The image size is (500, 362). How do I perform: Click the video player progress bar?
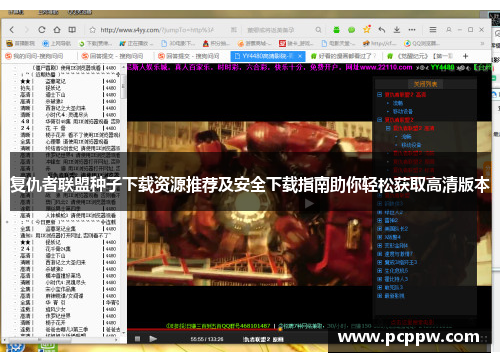309,330
